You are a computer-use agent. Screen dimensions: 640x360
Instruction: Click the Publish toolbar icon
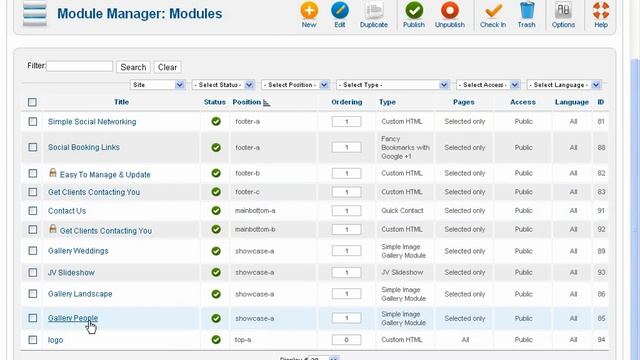click(414, 15)
